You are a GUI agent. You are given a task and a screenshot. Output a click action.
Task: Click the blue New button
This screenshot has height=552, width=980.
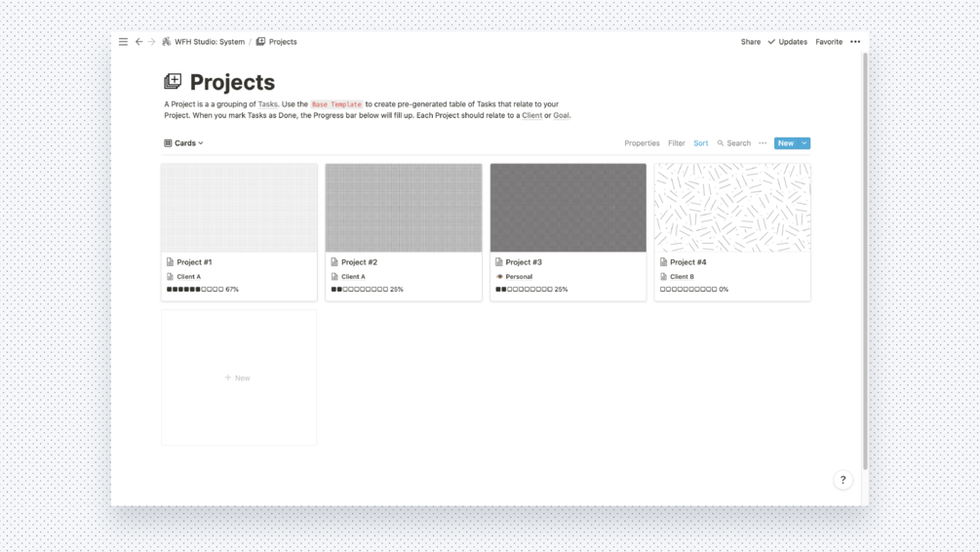pyautogui.click(x=786, y=143)
